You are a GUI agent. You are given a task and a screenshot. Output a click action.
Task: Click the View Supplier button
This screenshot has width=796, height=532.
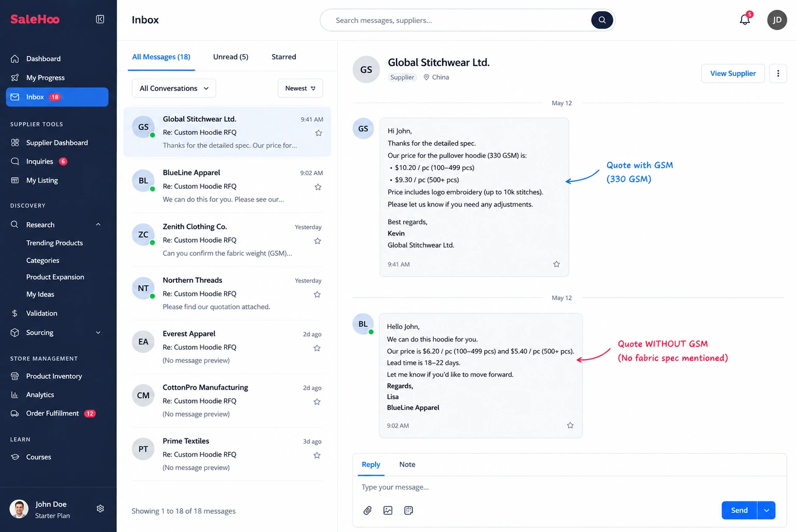tap(733, 73)
